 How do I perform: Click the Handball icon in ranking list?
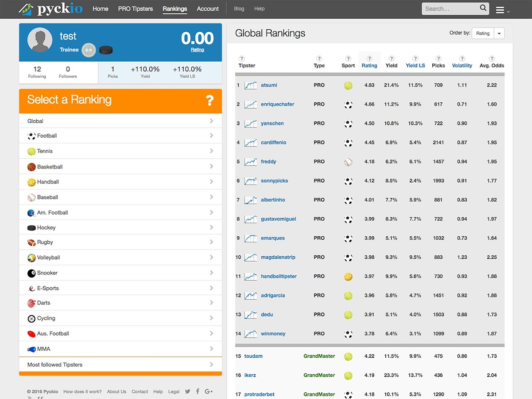pos(31,182)
